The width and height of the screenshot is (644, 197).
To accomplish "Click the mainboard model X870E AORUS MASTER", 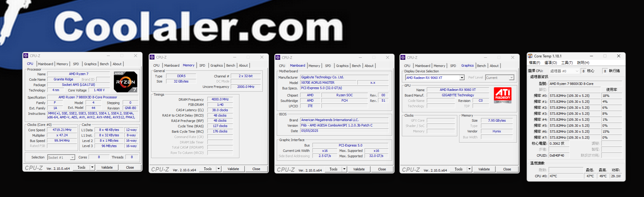I will pos(328,83).
